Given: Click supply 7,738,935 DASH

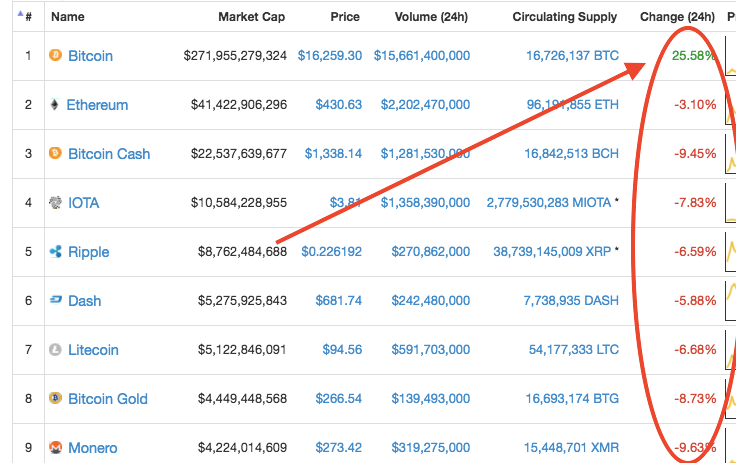Looking at the screenshot, I should click(x=571, y=301).
